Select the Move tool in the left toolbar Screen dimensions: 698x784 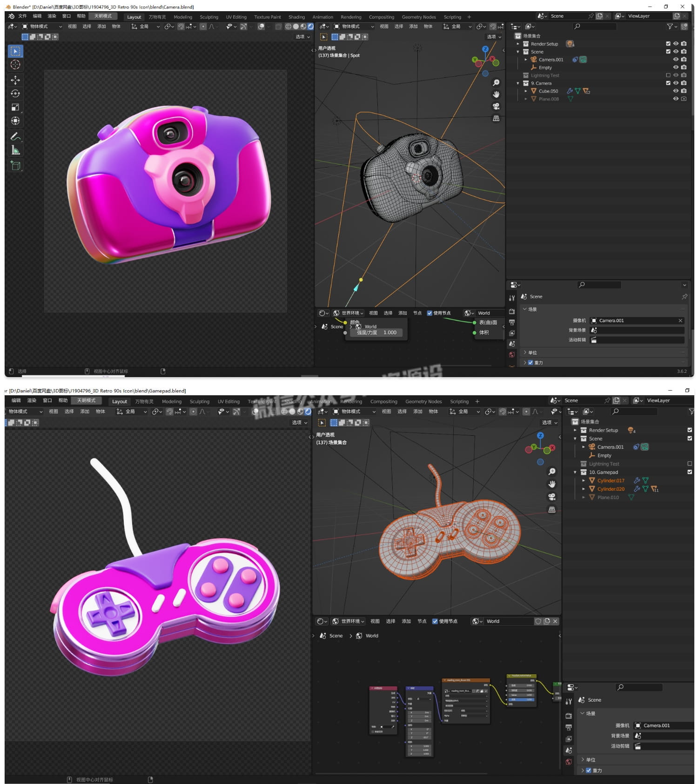click(x=15, y=80)
